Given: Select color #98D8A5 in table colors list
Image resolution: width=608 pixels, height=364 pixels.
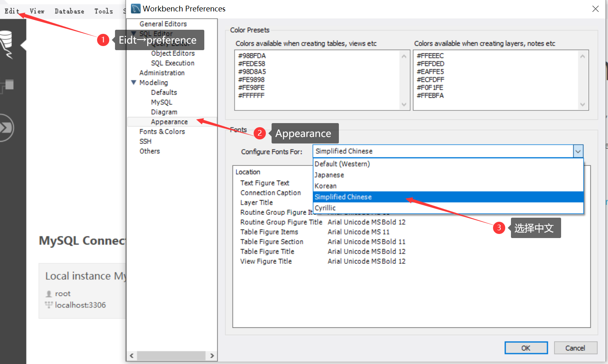Looking at the screenshot, I should point(252,72).
